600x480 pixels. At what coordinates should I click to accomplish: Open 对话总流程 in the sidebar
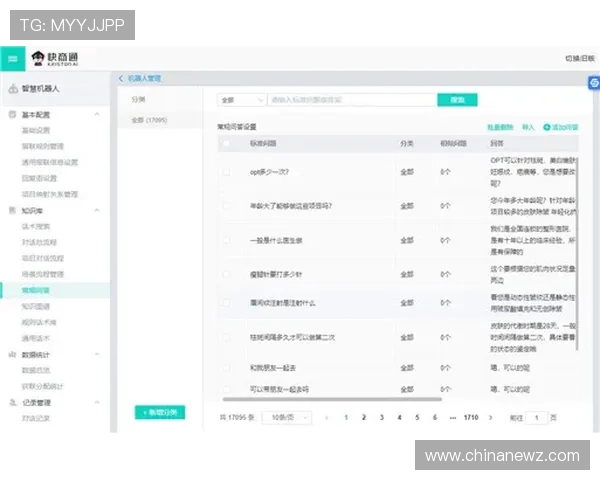coord(39,242)
